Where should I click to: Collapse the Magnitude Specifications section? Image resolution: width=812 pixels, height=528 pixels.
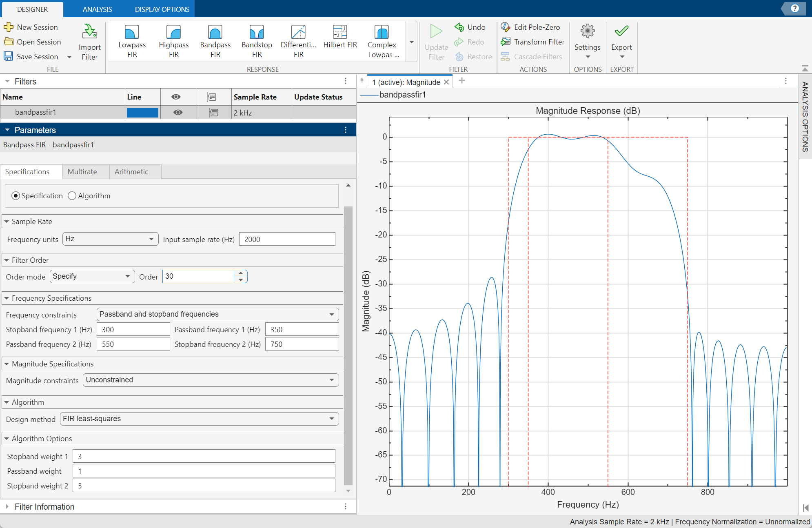coord(7,364)
